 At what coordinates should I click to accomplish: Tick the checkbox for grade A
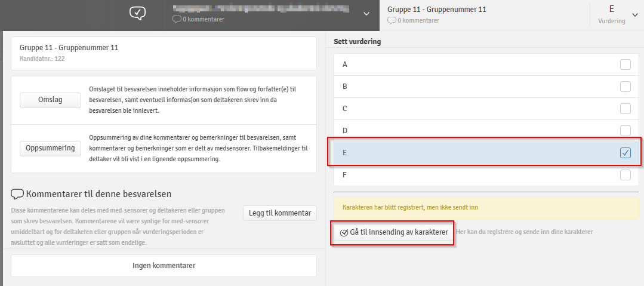[625, 64]
